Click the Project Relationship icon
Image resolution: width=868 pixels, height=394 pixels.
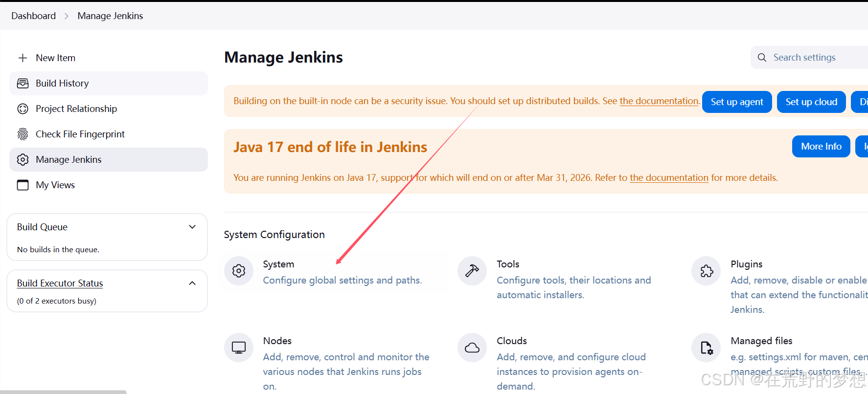click(x=23, y=109)
